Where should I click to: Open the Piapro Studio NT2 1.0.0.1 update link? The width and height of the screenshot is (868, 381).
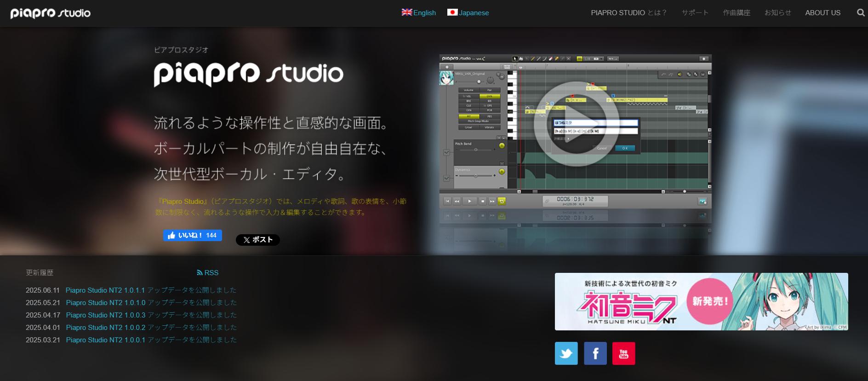click(x=152, y=340)
